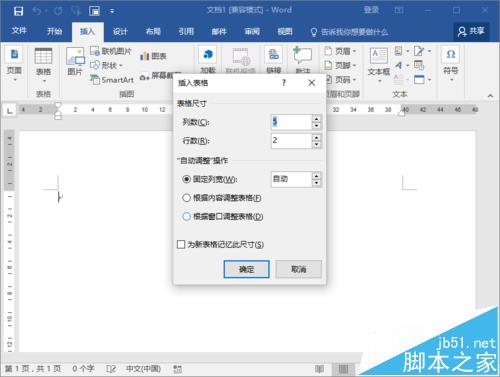Image resolution: width=500 pixels, height=377 pixels.
Task: Open the Online Video icon
Action: (241, 57)
